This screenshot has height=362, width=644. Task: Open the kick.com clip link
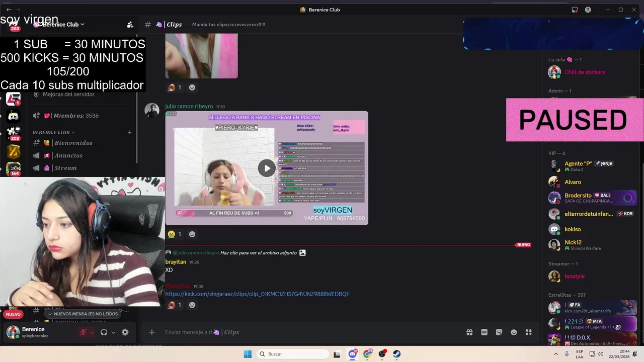(257, 294)
